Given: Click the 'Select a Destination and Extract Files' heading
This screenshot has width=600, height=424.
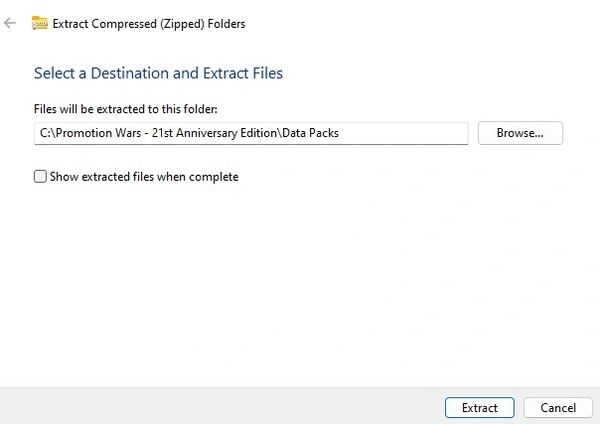Looking at the screenshot, I should coord(158,73).
